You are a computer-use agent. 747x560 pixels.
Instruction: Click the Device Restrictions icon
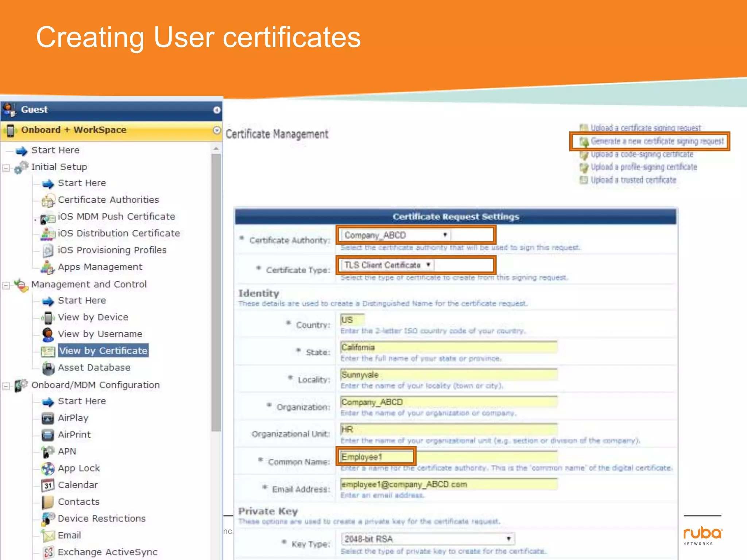pos(48,519)
